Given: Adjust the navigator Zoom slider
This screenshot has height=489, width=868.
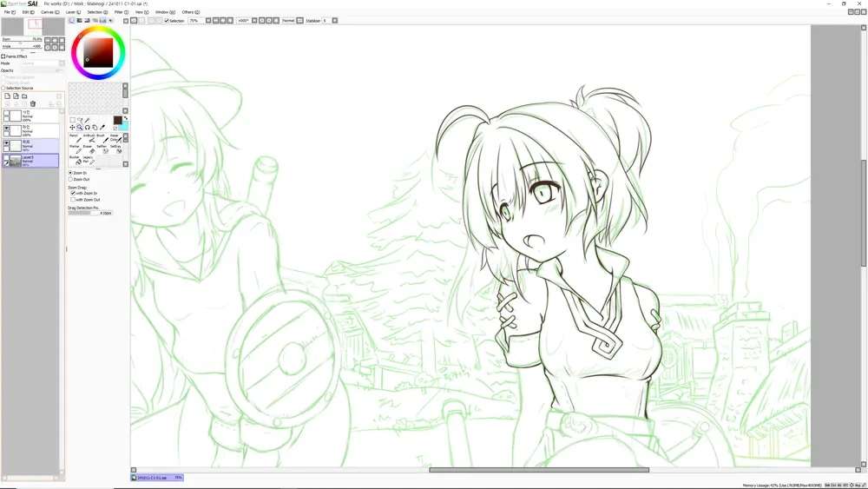Looking at the screenshot, I should click(x=23, y=43).
